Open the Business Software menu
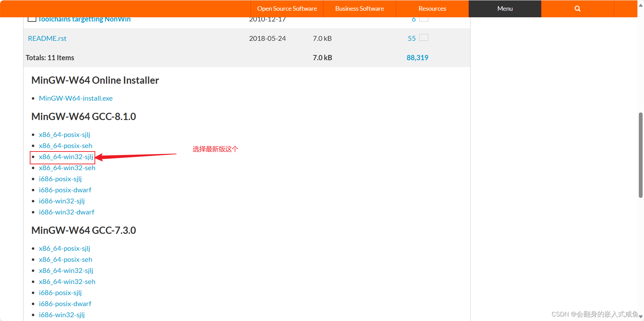This screenshot has height=321, width=644. click(x=359, y=9)
